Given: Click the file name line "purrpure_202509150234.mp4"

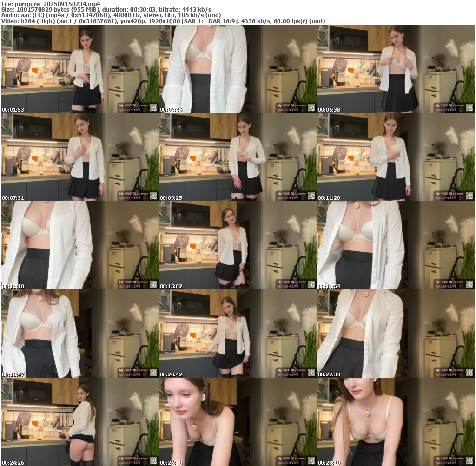Looking at the screenshot, I should [x=51, y=4].
